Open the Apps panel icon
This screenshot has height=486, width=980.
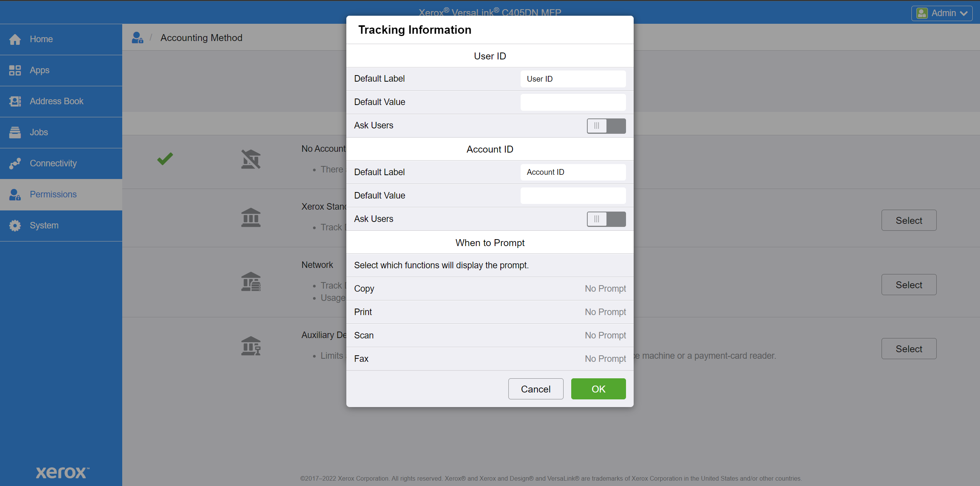click(x=15, y=70)
